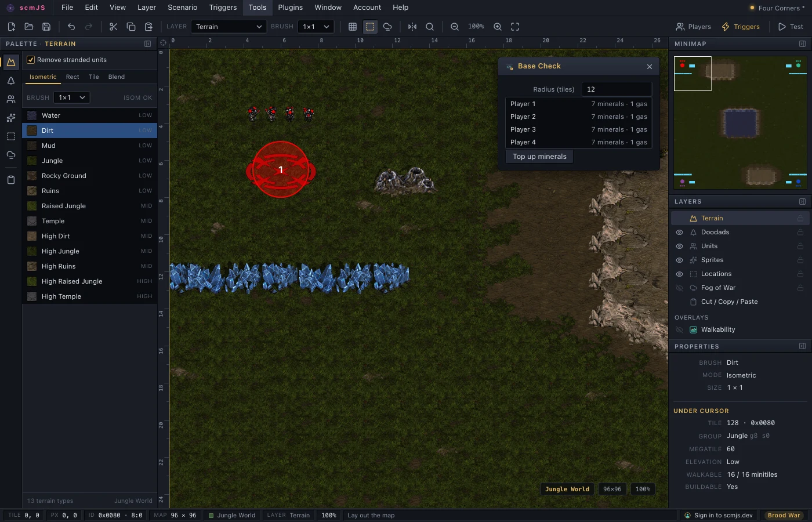Collapse the Layers panel

coord(802,201)
